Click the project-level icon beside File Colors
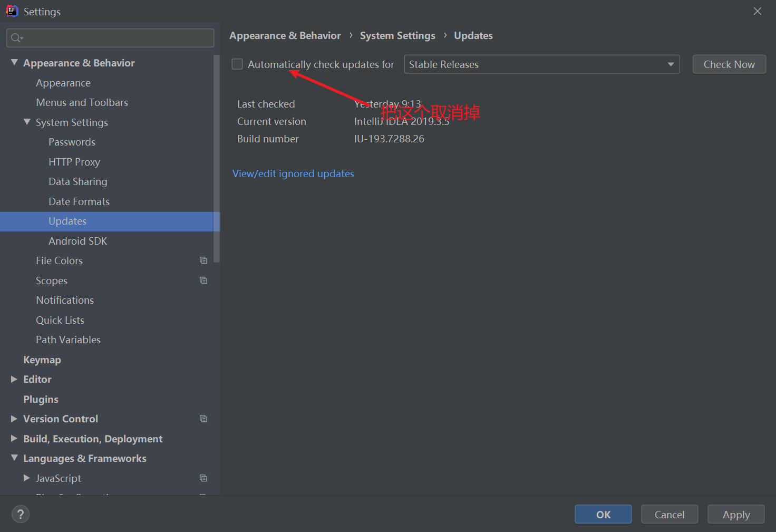The width and height of the screenshot is (776, 532). click(x=203, y=260)
